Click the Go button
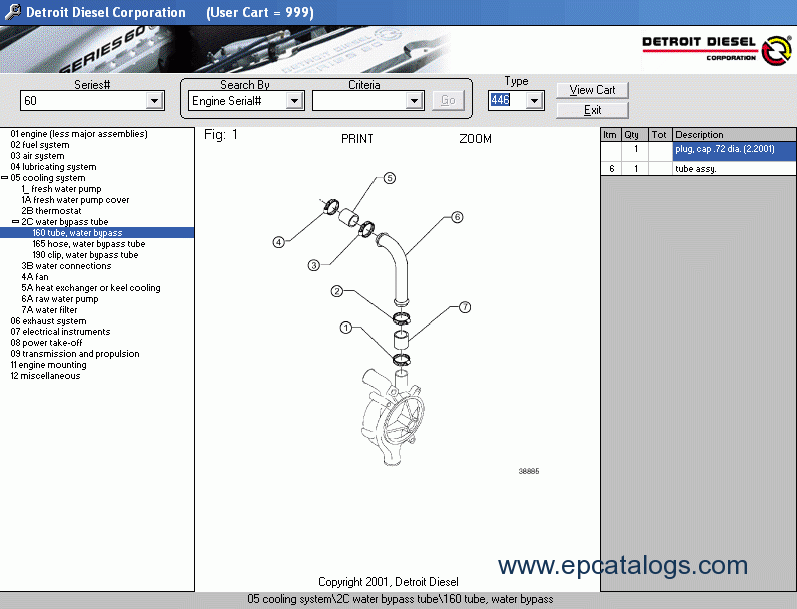797x609 pixels. tap(448, 100)
